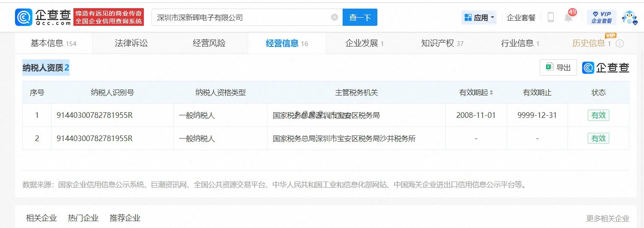Switch to the 行业信息 tab
The height and width of the screenshot is (228, 644).
[520, 43]
